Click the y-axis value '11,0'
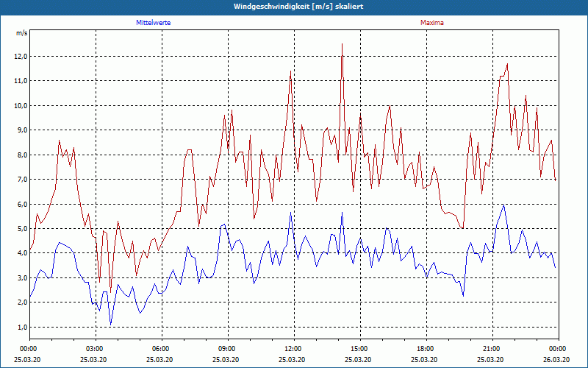This screenshot has height=368, width=588. [21, 81]
